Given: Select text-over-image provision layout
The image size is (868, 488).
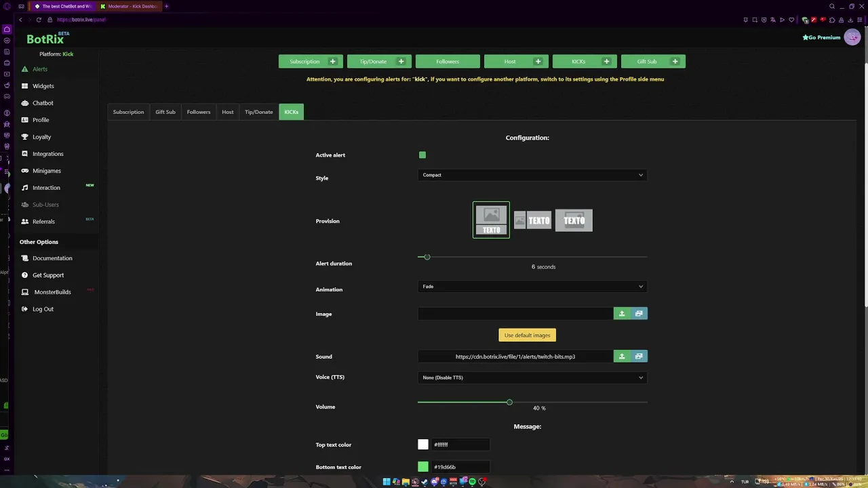Looking at the screenshot, I should [574, 220].
